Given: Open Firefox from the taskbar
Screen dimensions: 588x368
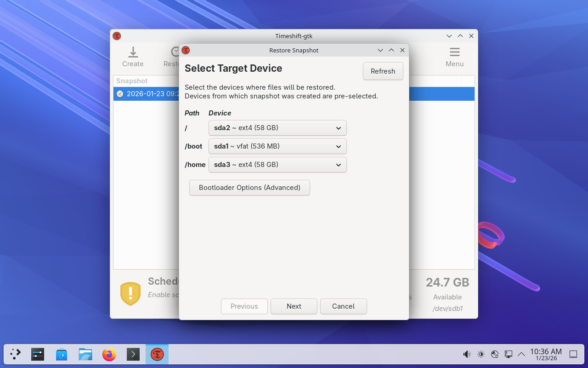Looking at the screenshot, I should pos(109,354).
